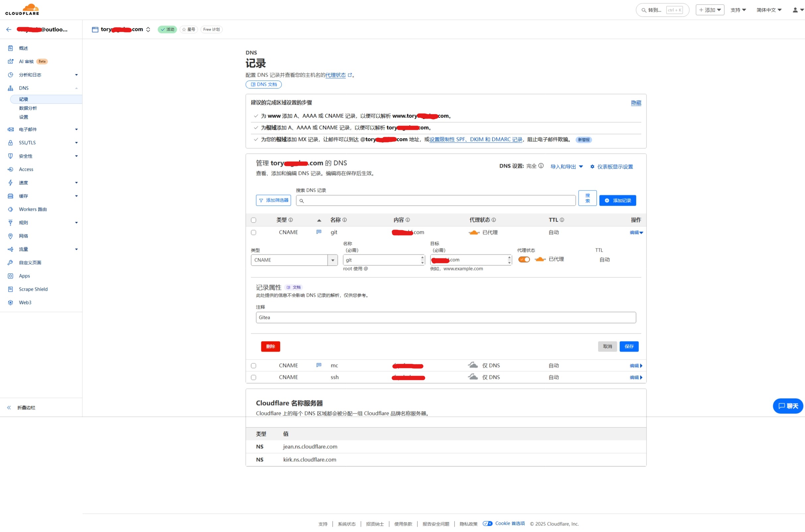The height and width of the screenshot is (532, 805).
Task: Open the 聊天 chat bubble
Action: point(788,406)
